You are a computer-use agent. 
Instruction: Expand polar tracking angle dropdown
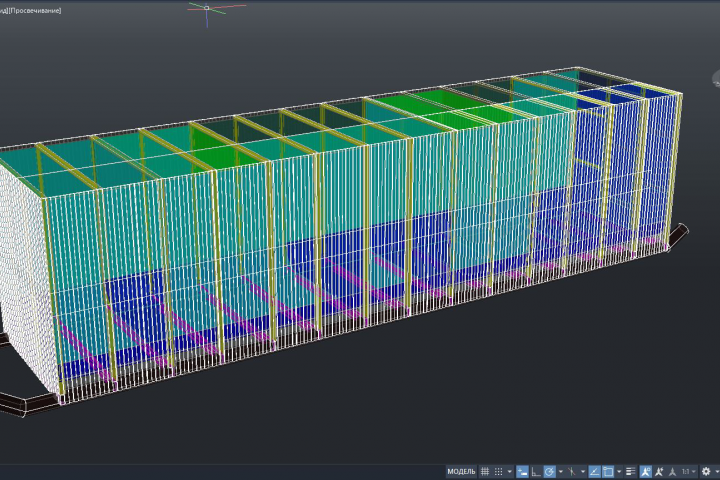561,472
